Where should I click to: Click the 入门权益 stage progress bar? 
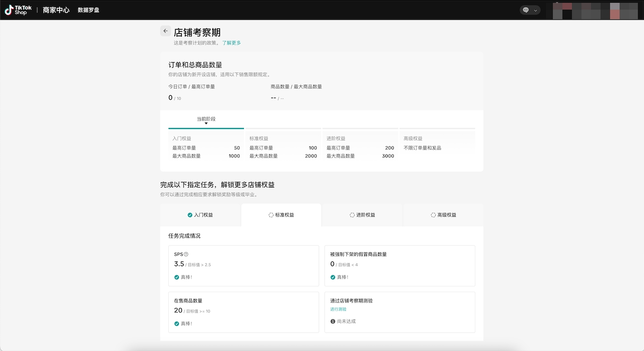(206, 128)
